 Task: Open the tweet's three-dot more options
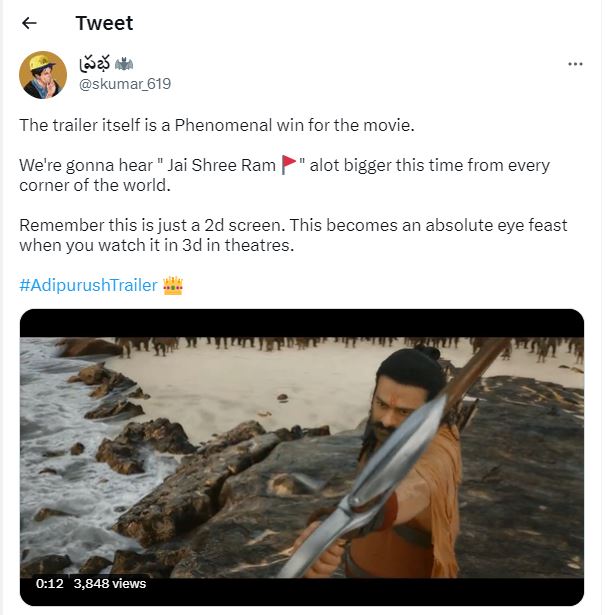[575, 64]
